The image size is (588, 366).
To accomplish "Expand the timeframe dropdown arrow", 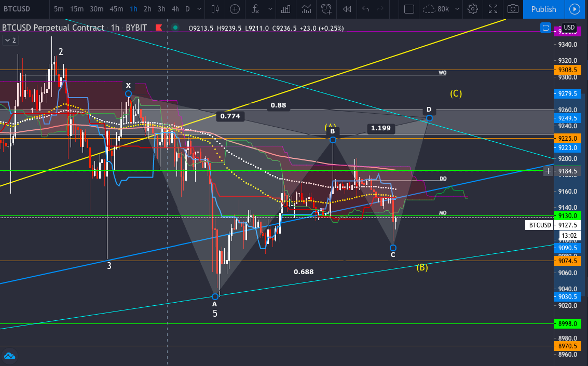I will tap(199, 9).
